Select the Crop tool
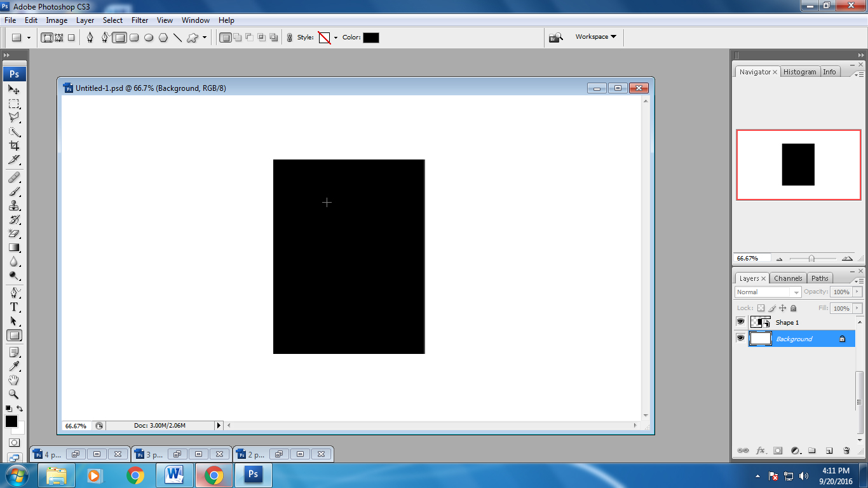This screenshot has width=868, height=488. click(x=14, y=146)
